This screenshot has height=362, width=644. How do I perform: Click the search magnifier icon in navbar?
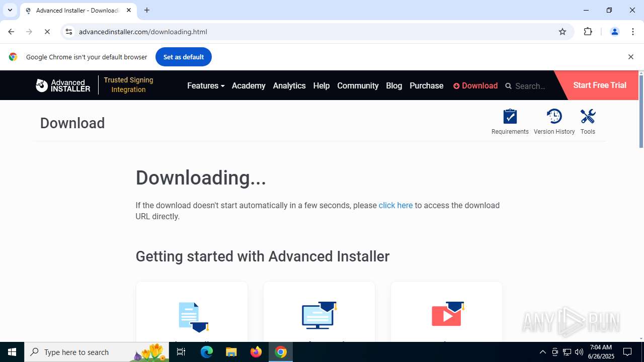(x=508, y=86)
